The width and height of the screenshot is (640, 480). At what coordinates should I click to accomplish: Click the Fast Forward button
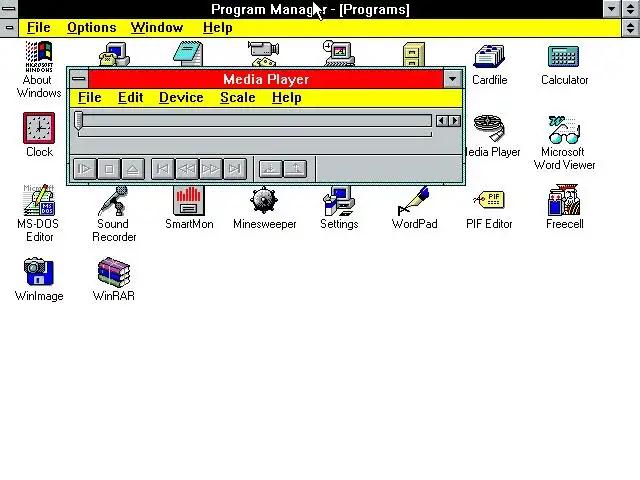click(x=211, y=169)
